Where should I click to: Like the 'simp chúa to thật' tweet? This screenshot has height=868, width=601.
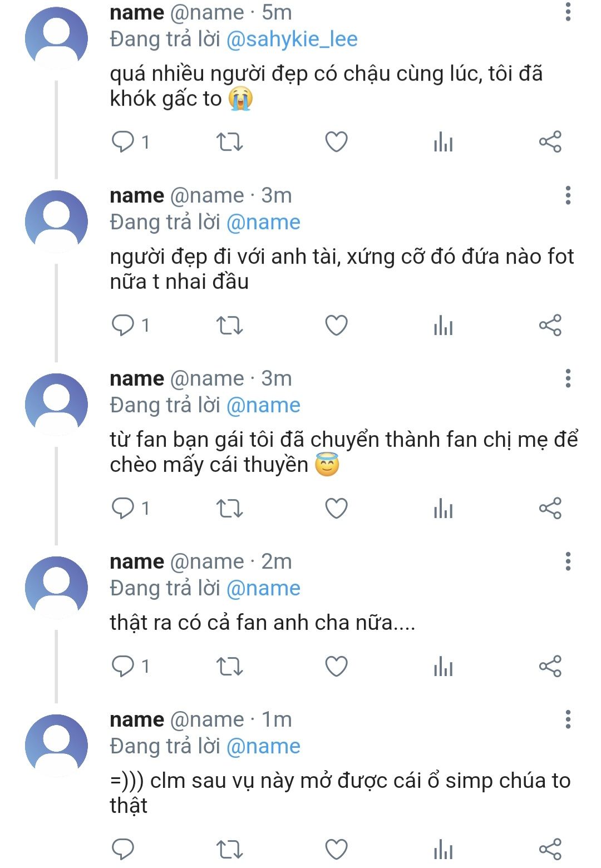click(336, 849)
